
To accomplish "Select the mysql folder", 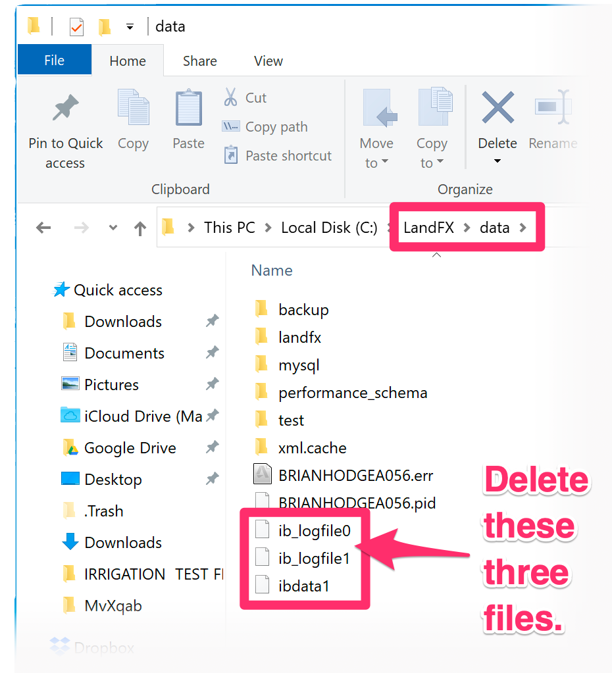I will [287, 364].
